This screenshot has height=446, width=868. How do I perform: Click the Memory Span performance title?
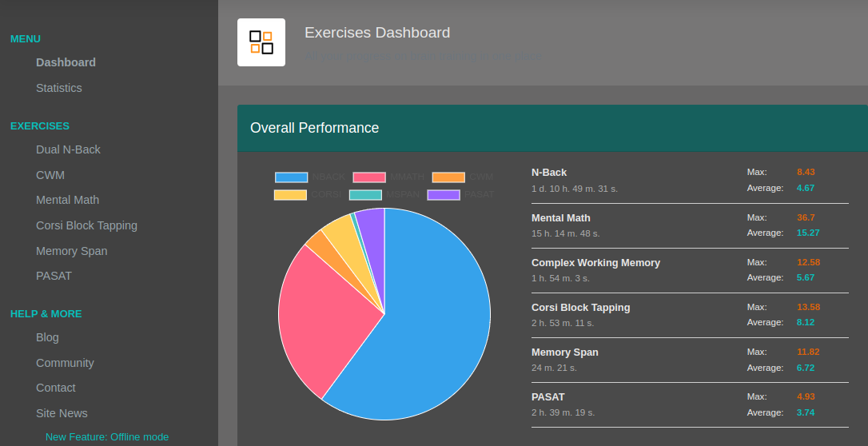(564, 352)
